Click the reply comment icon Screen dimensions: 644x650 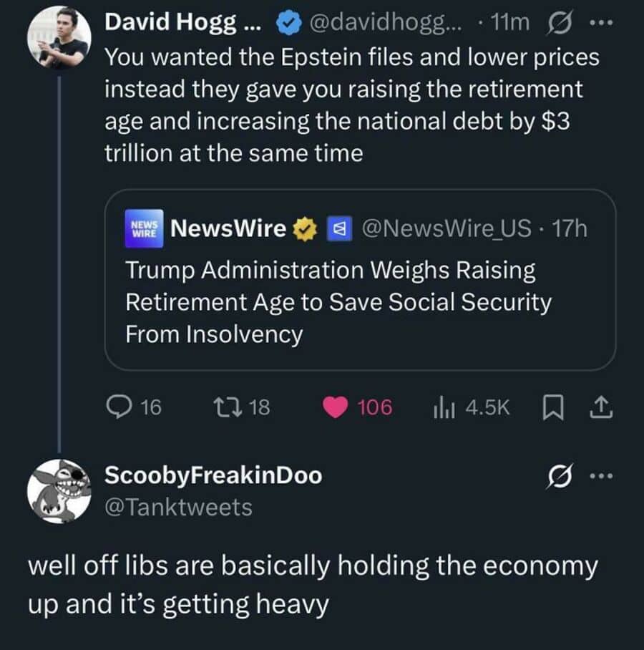pyautogui.click(x=117, y=407)
